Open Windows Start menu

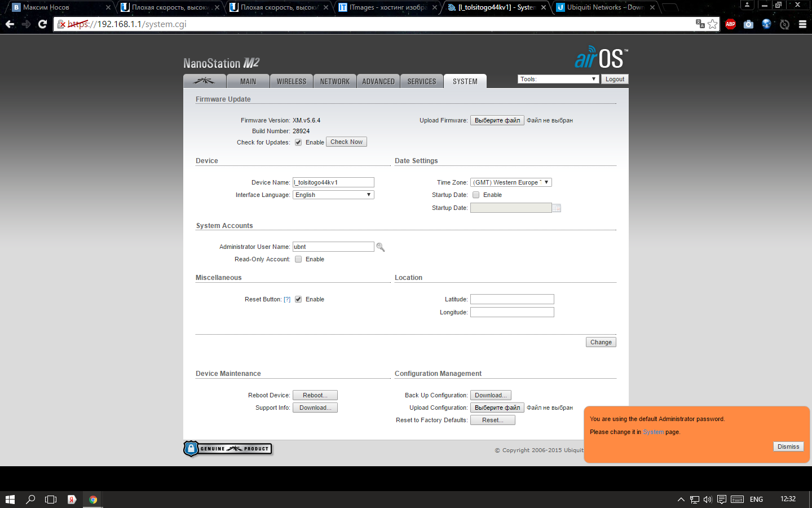coord(10,500)
